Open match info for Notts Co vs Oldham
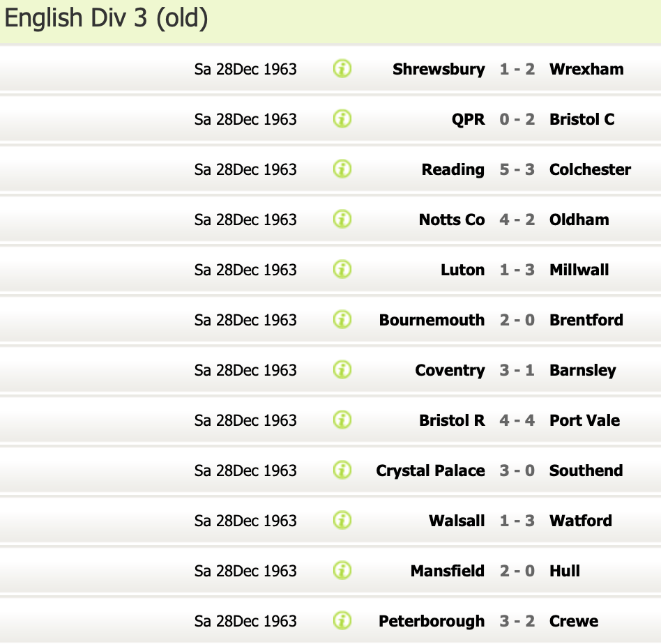The image size is (661, 644). click(x=342, y=220)
